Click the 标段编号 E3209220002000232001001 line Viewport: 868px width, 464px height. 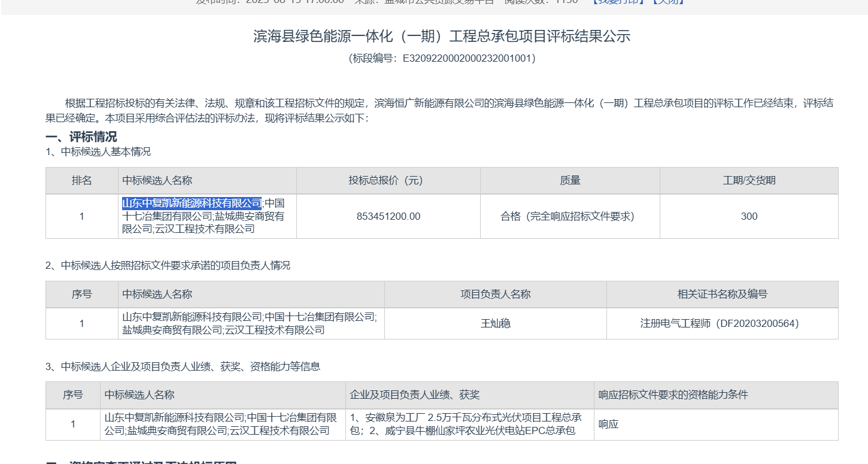click(442, 59)
